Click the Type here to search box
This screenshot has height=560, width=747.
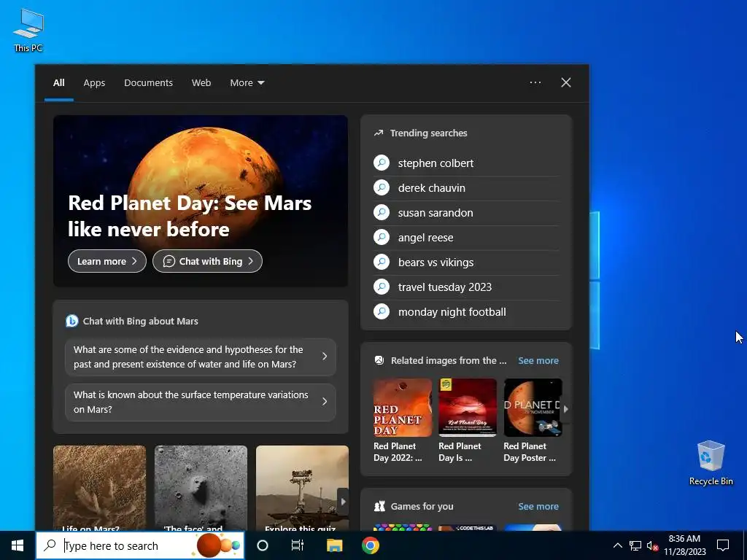click(140, 545)
